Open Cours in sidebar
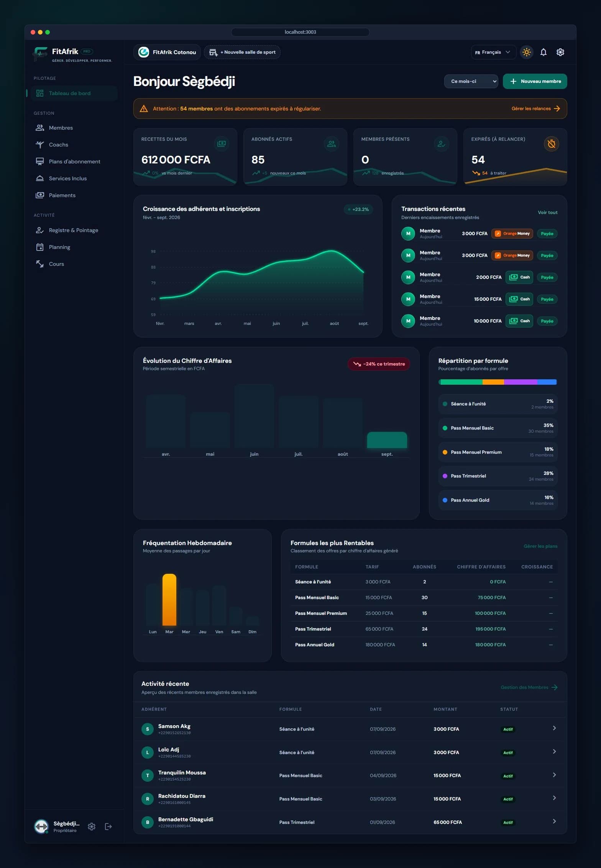The width and height of the screenshot is (601, 868). click(74, 264)
